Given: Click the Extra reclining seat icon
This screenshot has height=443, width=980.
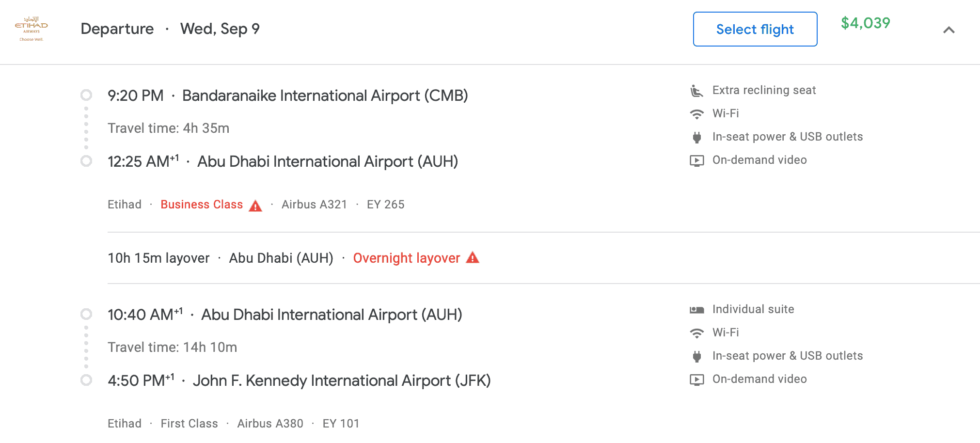Looking at the screenshot, I should point(696,91).
